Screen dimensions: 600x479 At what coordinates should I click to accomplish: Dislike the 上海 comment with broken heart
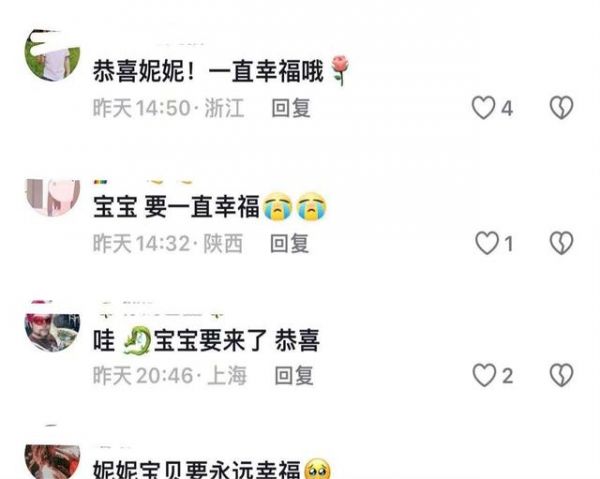pyautogui.click(x=561, y=375)
